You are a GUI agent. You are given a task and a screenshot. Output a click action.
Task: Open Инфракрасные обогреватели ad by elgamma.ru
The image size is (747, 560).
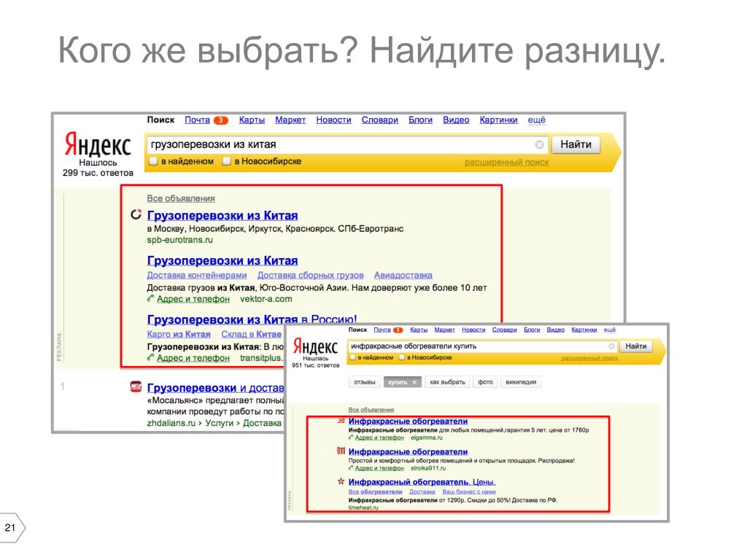pos(408,421)
